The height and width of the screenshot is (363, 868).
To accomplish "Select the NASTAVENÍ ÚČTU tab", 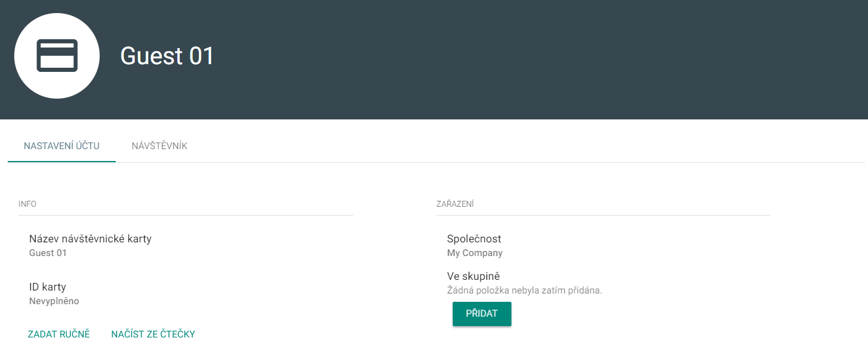I will point(62,146).
